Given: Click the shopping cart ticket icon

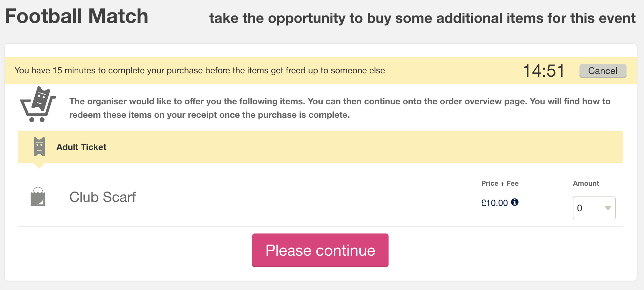Looking at the screenshot, I should (x=38, y=104).
